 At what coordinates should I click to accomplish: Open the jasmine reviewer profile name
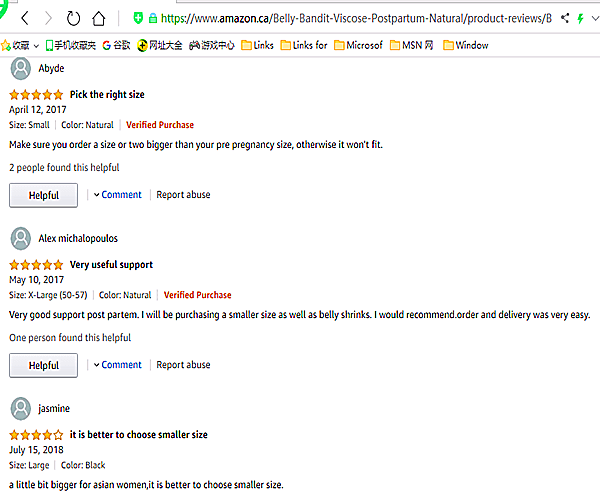click(x=54, y=408)
